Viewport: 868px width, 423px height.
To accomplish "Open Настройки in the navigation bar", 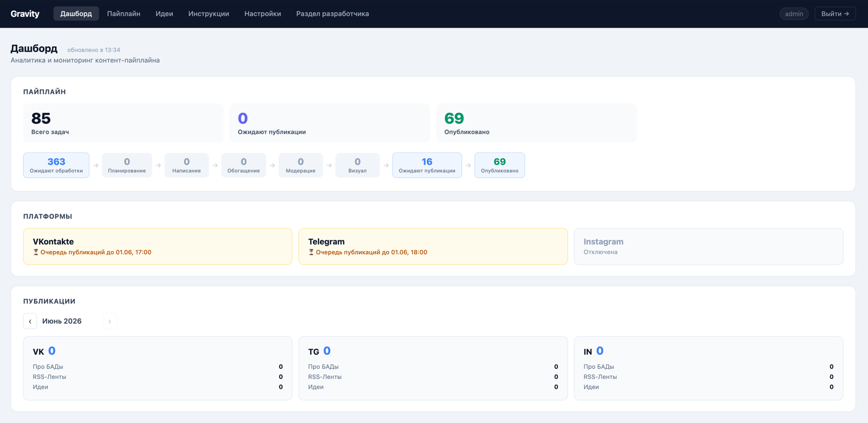I will [x=263, y=14].
